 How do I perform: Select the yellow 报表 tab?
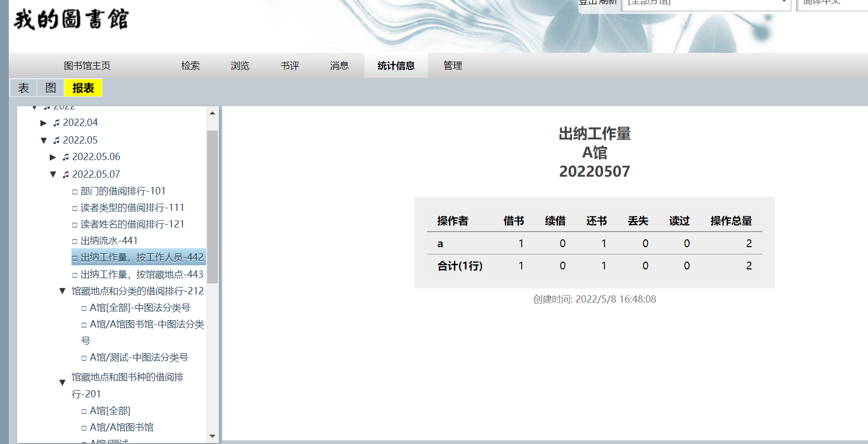pyautogui.click(x=83, y=88)
